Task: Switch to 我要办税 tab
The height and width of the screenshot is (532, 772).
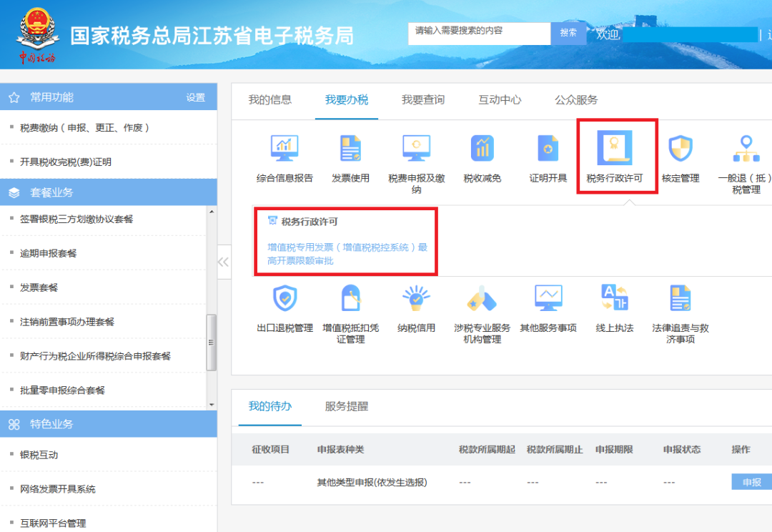Action: [x=347, y=99]
